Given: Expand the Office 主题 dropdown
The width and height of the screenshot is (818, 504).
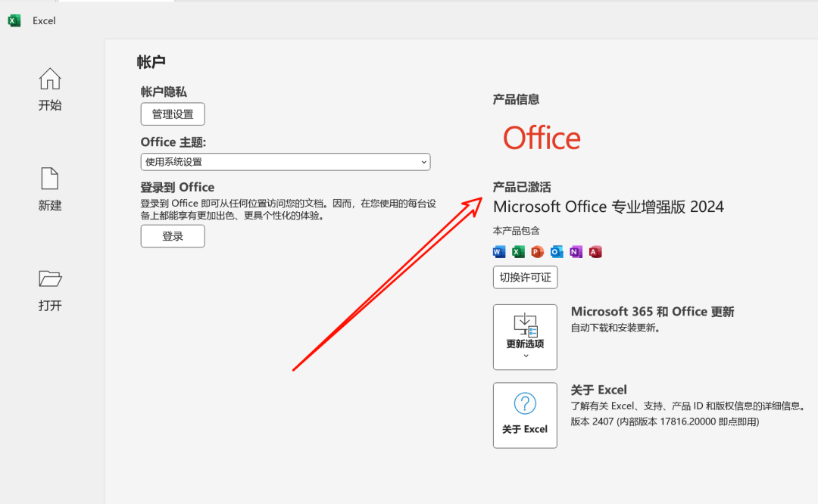Looking at the screenshot, I should pos(286,162).
